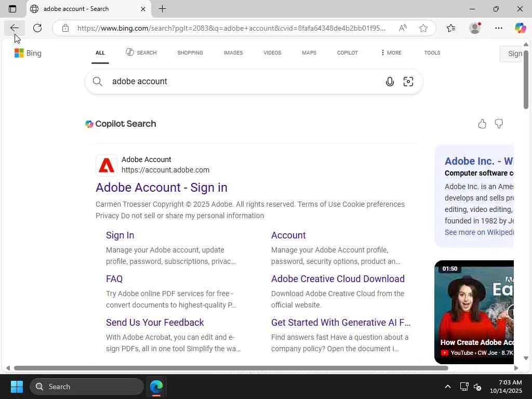
Task: Open Get Started With Generative AI link
Action: pyautogui.click(x=341, y=322)
